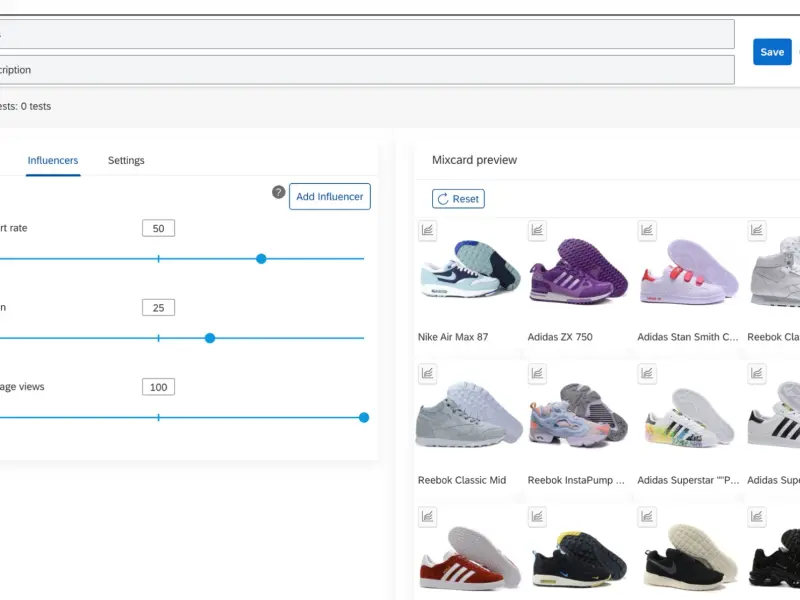The image size is (800, 600).
Task: Open chart icon above the all-black shoe
Action: coord(757,517)
